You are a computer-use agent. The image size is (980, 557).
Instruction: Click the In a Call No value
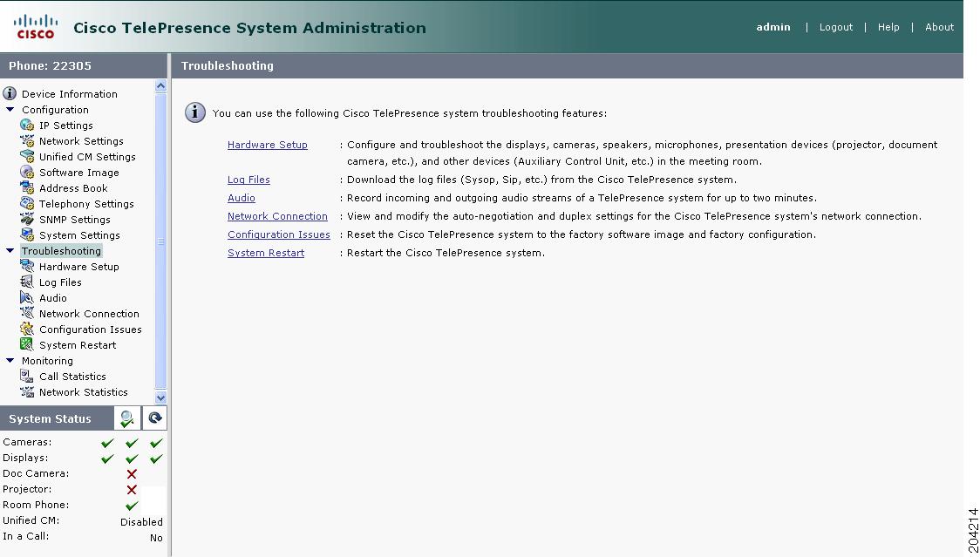[x=156, y=537]
